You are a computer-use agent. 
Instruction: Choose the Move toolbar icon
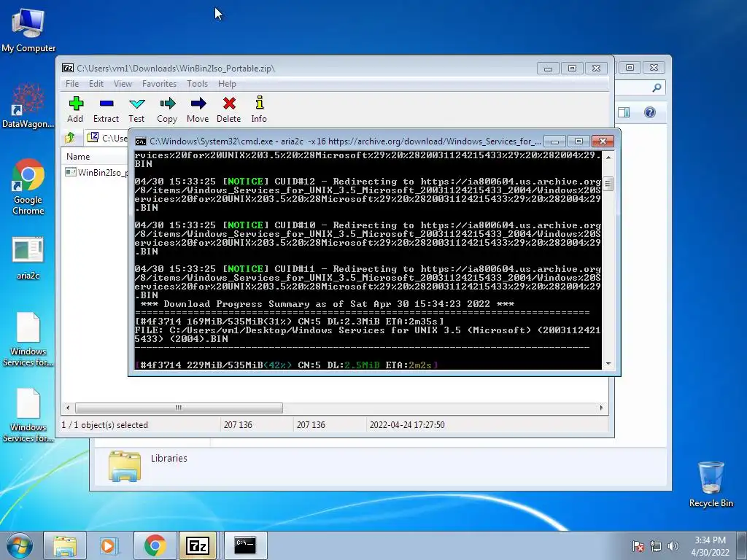click(198, 109)
